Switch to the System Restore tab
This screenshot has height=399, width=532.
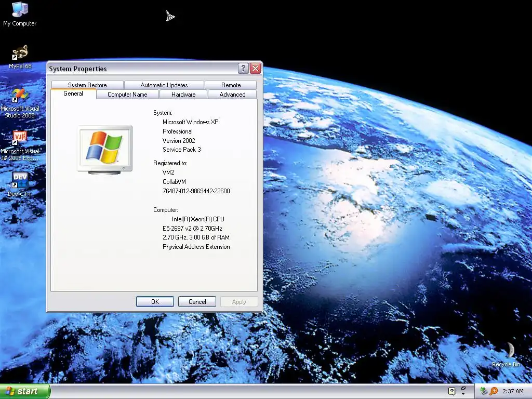point(87,85)
